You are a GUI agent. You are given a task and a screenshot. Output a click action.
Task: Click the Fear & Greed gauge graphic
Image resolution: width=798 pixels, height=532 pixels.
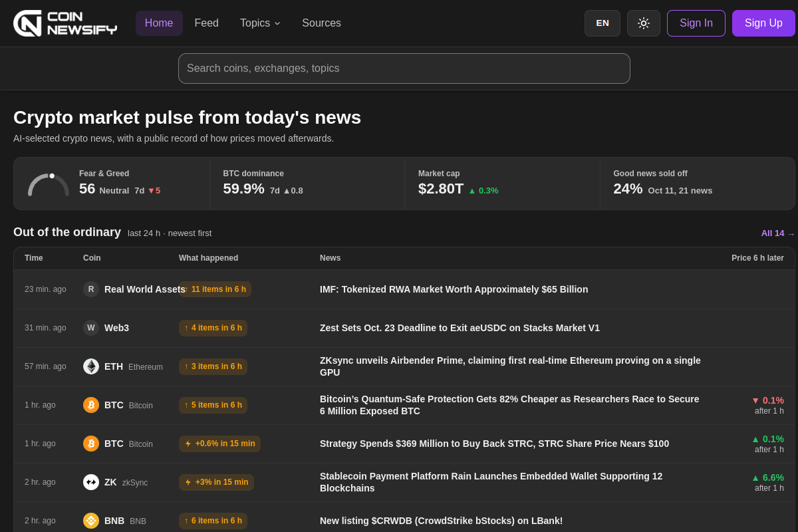pyautogui.click(x=49, y=184)
